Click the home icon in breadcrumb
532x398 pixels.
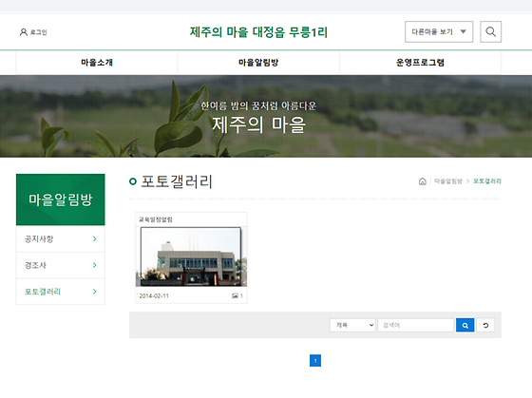[x=423, y=181]
